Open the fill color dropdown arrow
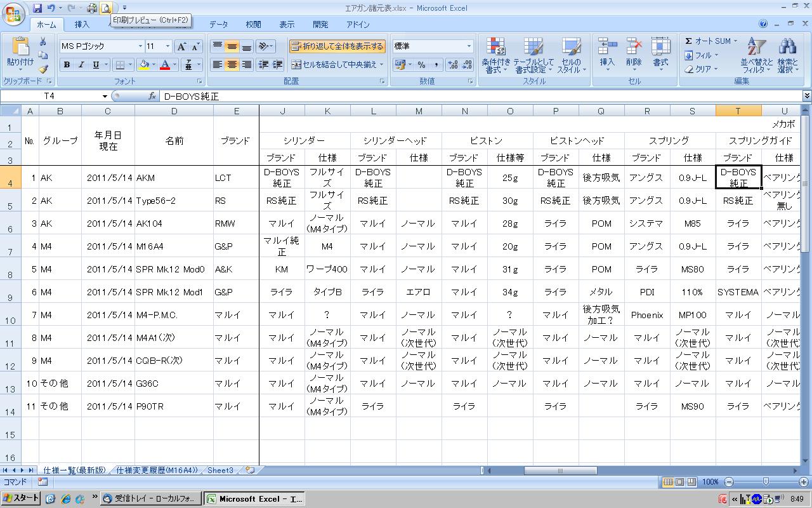This screenshot has width=812, height=508. coord(154,65)
